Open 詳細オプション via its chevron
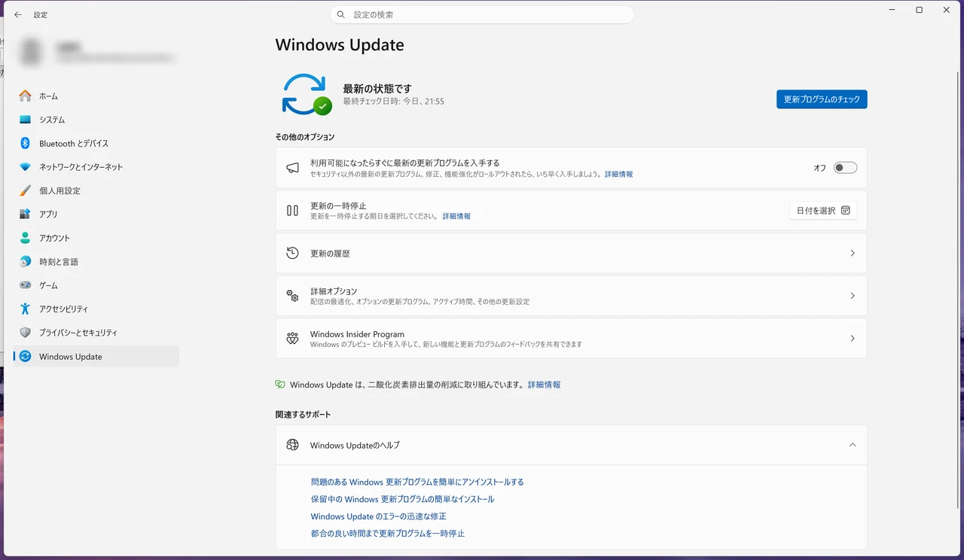 coord(853,296)
